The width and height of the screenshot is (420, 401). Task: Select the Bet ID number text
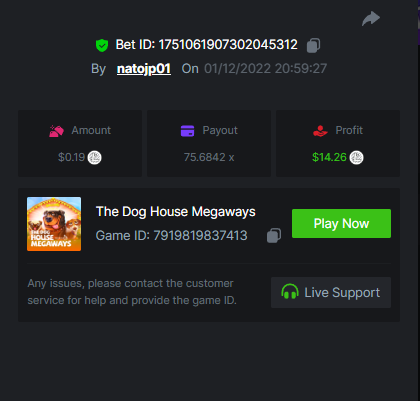coord(228,45)
